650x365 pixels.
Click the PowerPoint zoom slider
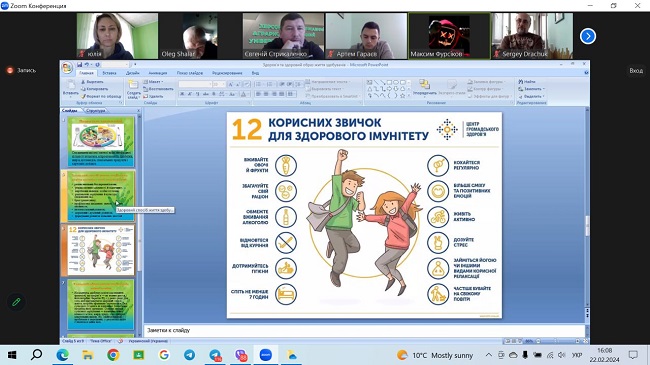pyautogui.click(x=557, y=341)
